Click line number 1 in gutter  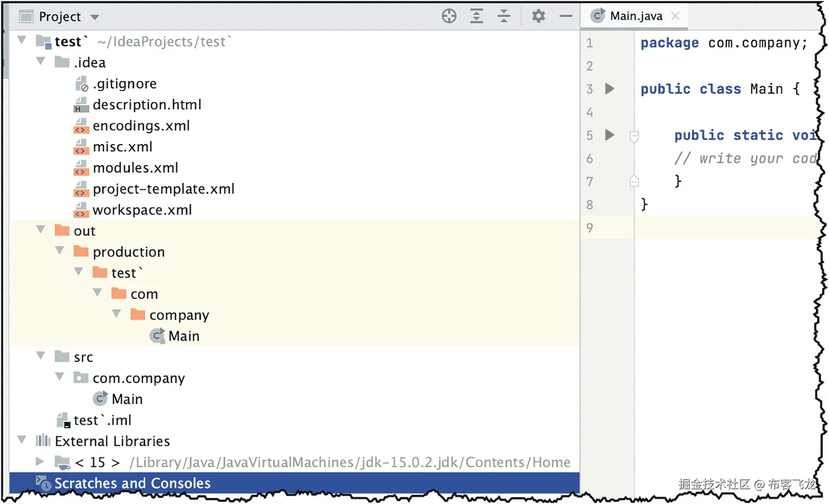(590, 43)
